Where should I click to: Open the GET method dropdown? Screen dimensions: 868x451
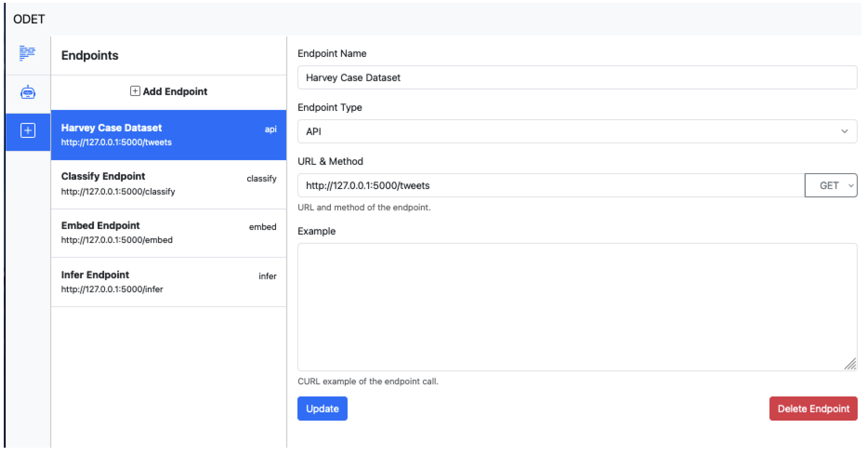click(x=831, y=185)
